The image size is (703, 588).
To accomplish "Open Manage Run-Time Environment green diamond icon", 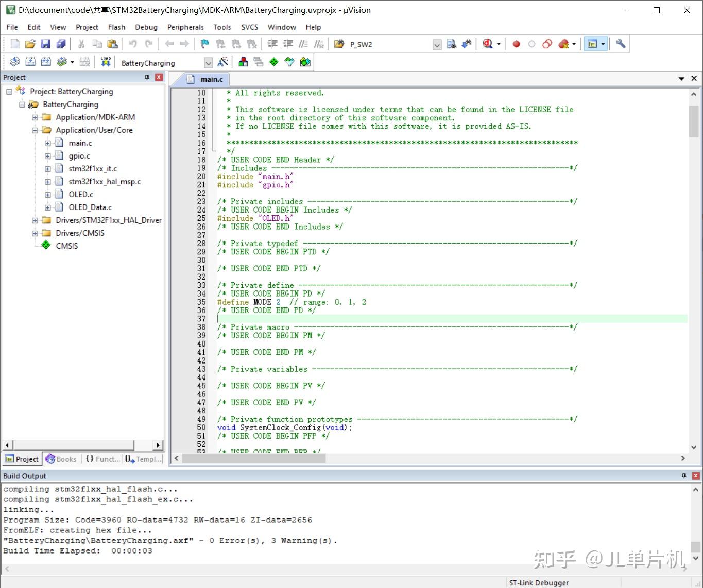I will point(274,62).
